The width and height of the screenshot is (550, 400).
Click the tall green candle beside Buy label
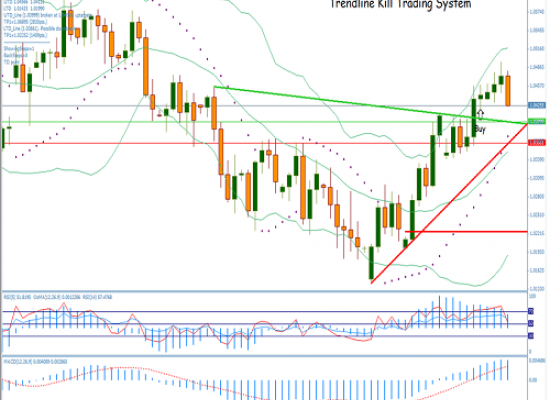tap(474, 118)
